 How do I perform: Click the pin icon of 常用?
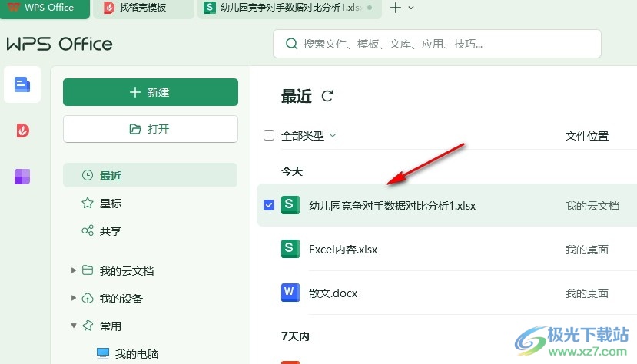pos(88,326)
